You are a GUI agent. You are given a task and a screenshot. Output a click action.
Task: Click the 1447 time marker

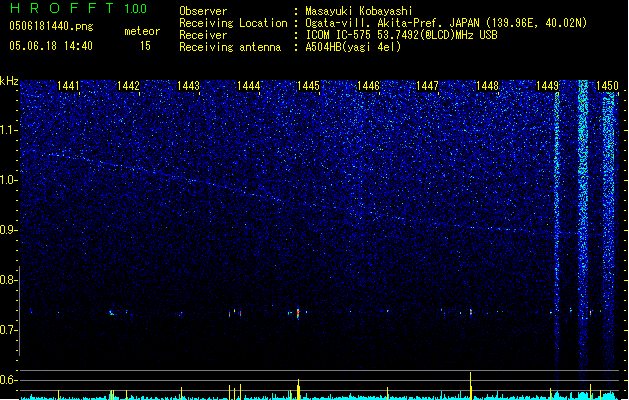[x=428, y=86]
